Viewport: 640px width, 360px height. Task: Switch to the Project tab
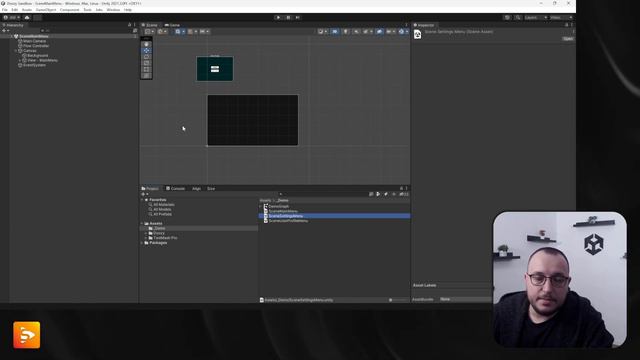tap(150, 189)
